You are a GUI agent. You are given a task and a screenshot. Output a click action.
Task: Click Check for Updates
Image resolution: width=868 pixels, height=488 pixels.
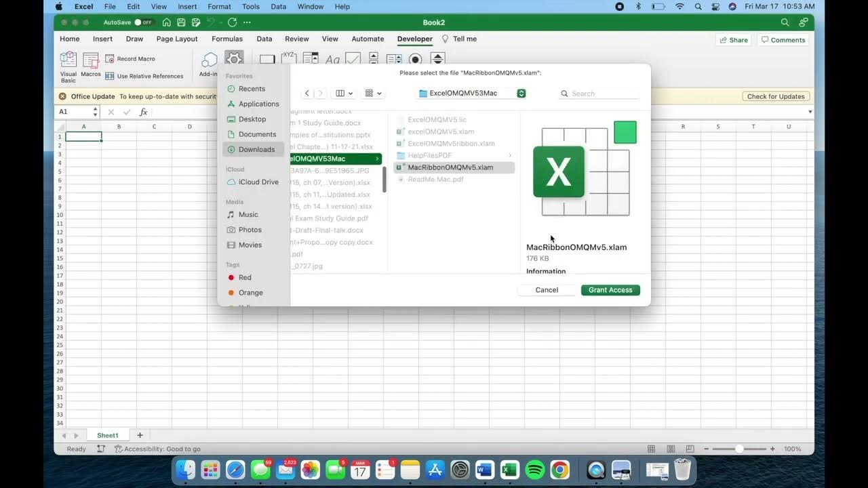[776, 96]
